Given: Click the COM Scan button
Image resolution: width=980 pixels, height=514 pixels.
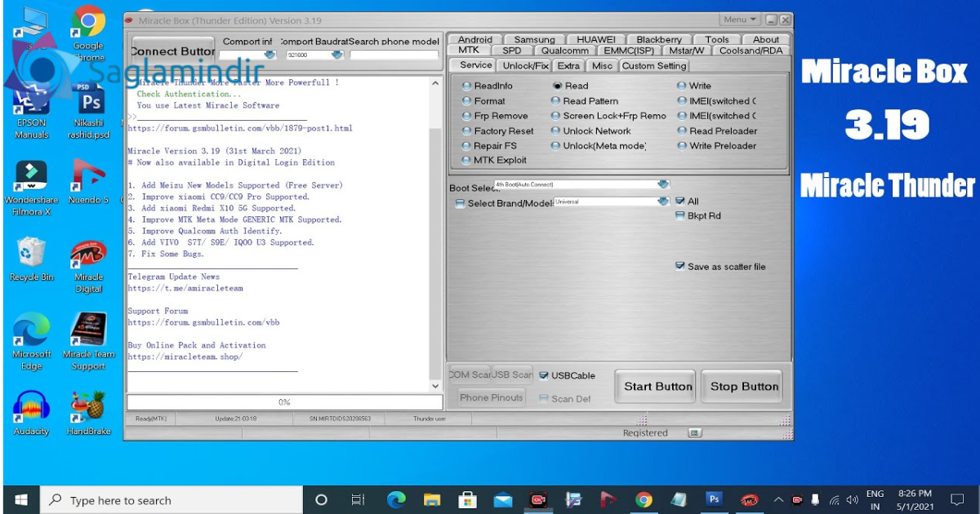Looking at the screenshot, I should pos(469,374).
